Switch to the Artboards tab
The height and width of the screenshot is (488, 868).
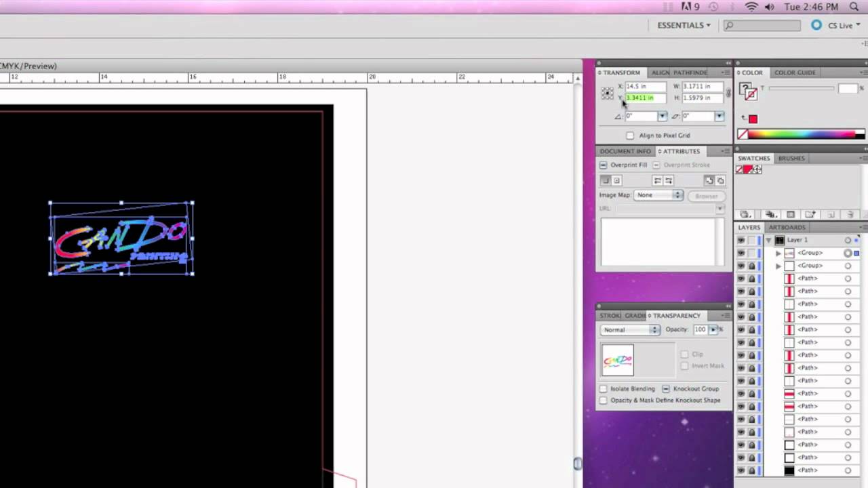(787, 228)
